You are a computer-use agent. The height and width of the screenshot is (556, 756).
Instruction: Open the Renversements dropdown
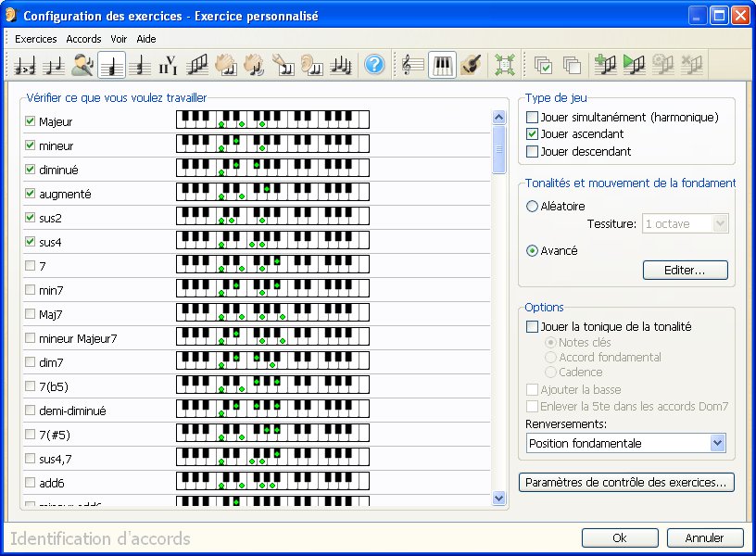point(717,443)
